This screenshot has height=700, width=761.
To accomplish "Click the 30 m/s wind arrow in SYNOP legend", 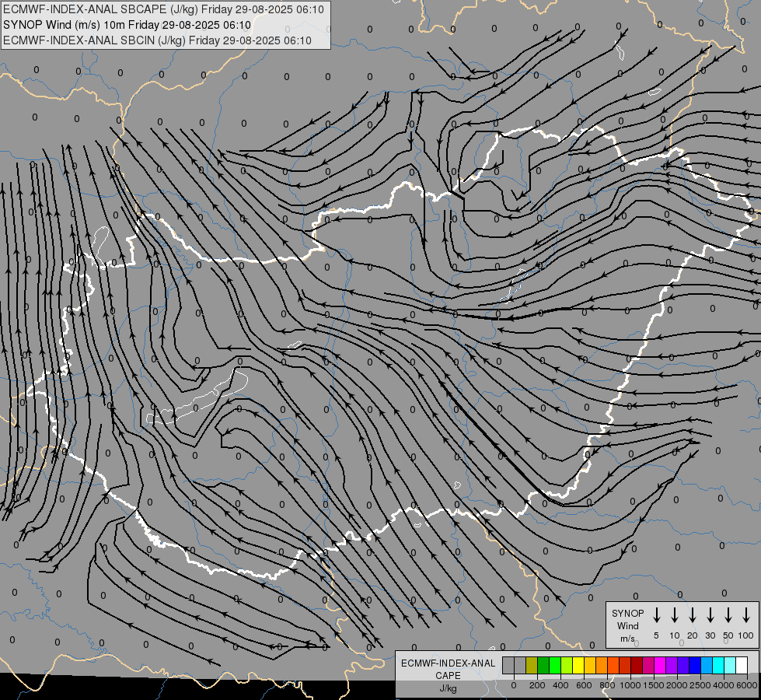I will click(x=710, y=614).
